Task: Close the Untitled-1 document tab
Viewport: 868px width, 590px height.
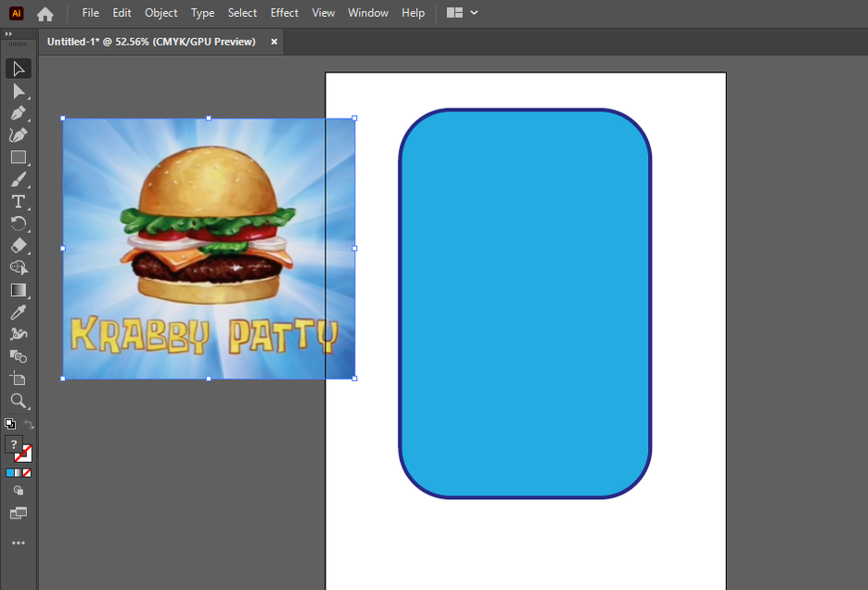Action: (274, 42)
